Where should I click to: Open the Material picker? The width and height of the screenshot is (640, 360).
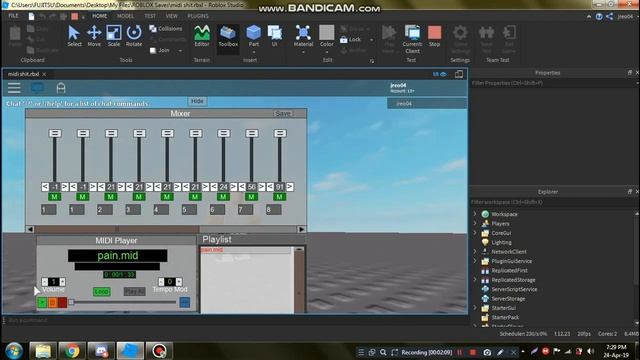pyautogui.click(x=303, y=36)
